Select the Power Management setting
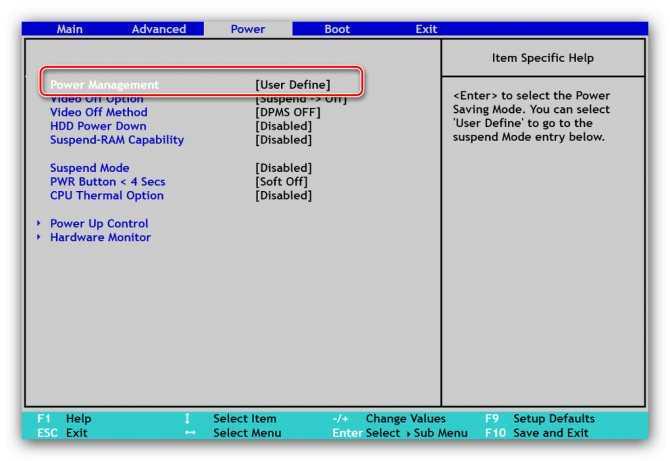Viewport: 670px width, 461px height. coord(104,84)
